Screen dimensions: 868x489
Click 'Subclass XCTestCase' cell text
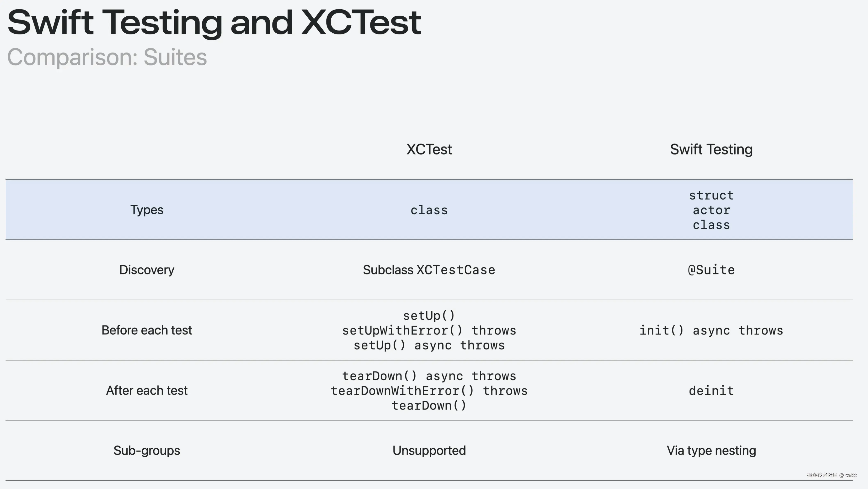(429, 270)
